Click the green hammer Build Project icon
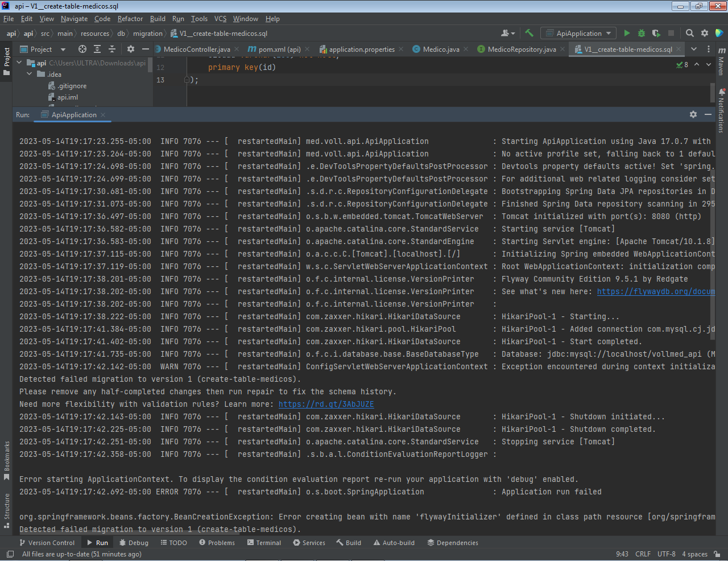728x561 pixels. click(x=530, y=33)
